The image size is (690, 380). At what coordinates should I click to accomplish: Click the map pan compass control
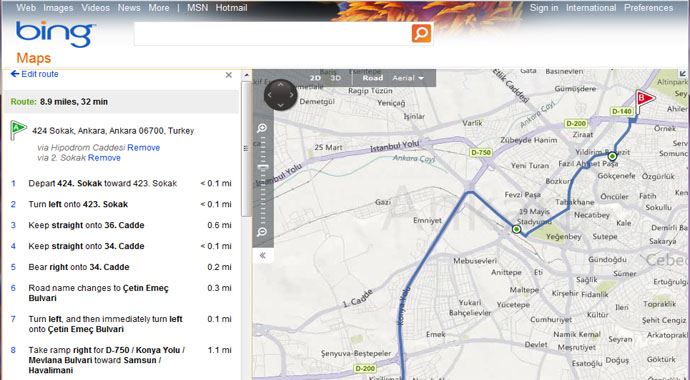click(280, 95)
